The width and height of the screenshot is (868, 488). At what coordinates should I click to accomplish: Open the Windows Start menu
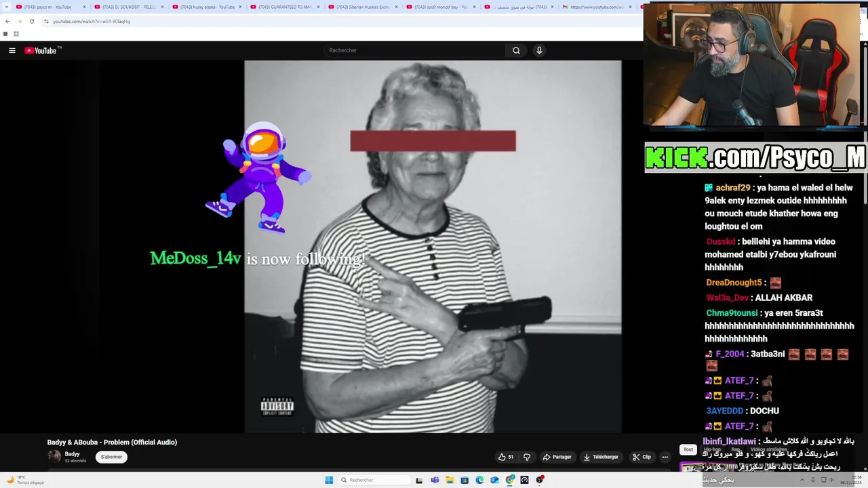coord(329,480)
